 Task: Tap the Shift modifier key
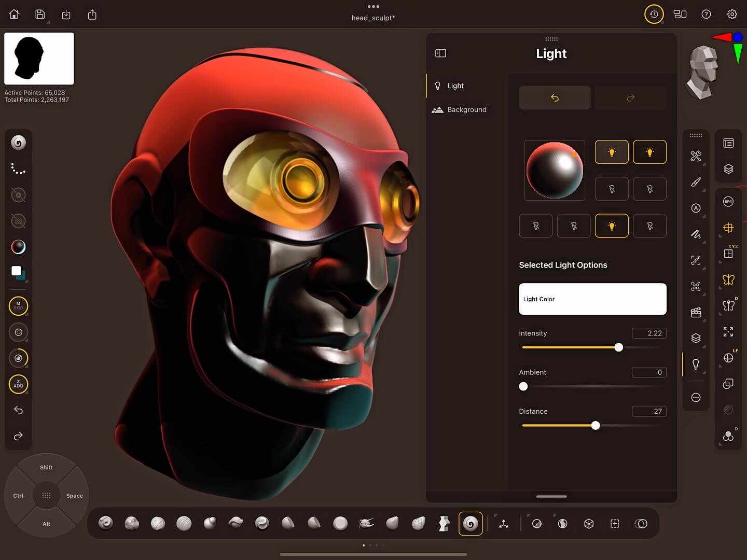46,468
